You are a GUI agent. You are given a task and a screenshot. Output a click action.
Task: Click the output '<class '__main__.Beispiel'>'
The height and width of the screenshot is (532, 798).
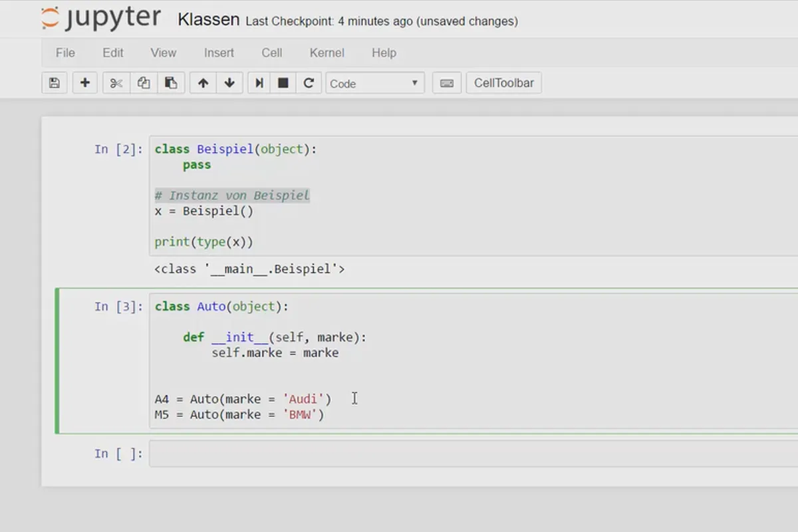[x=249, y=269]
